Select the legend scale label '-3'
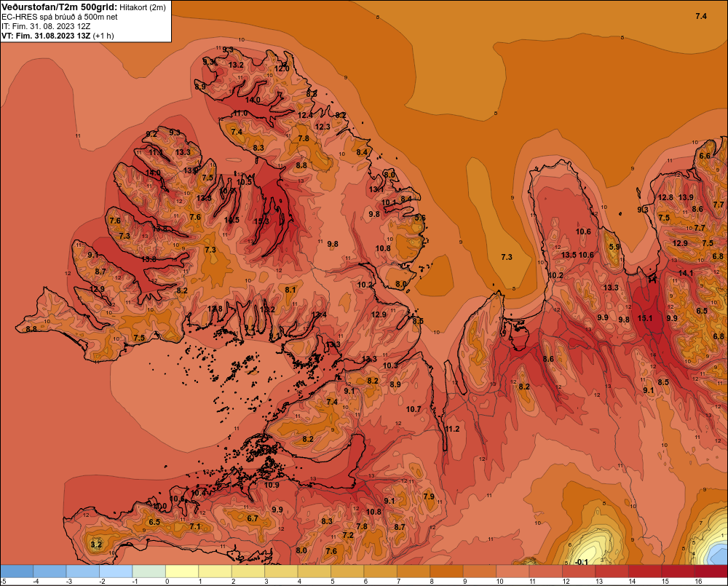Viewport: 728px width, 586px height. (x=68, y=582)
